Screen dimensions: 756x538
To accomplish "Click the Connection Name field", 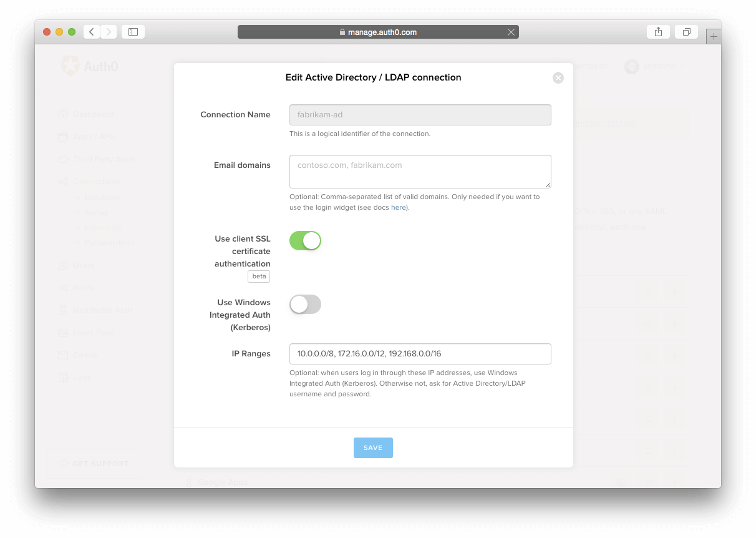I will (x=420, y=115).
